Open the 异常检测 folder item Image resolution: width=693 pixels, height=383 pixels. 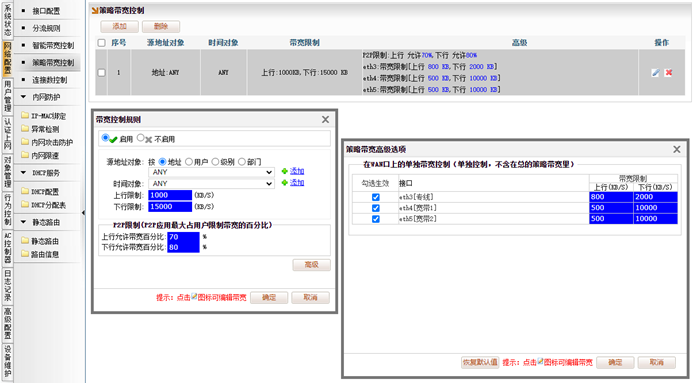pyautogui.click(x=40, y=129)
